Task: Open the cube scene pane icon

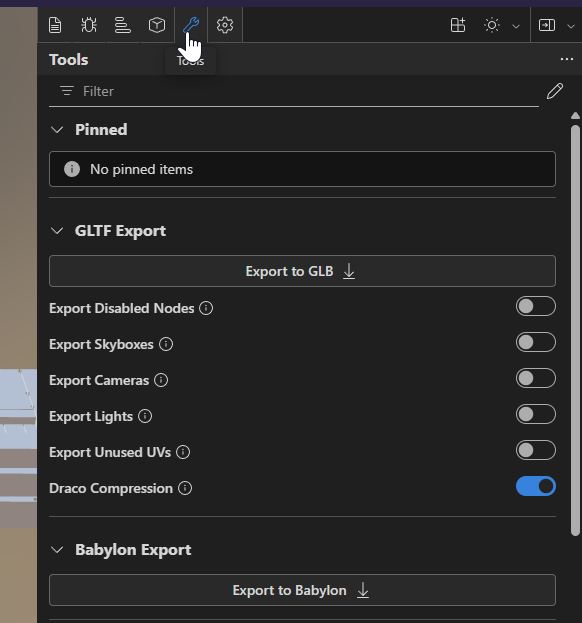Action: [x=157, y=25]
